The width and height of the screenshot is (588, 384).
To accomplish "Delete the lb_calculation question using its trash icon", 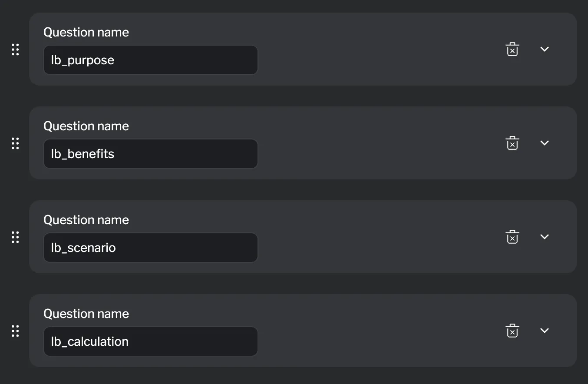I will (x=512, y=331).
